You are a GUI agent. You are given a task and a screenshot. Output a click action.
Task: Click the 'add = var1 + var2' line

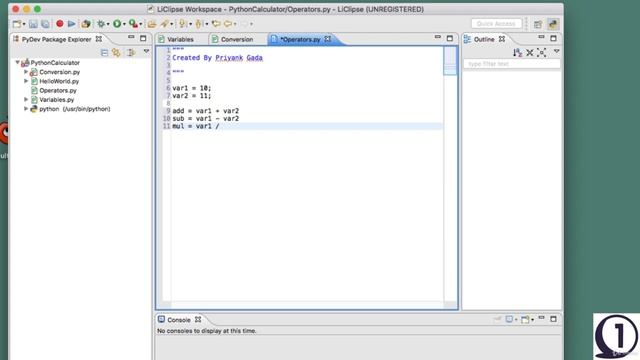tap(206, 111)
